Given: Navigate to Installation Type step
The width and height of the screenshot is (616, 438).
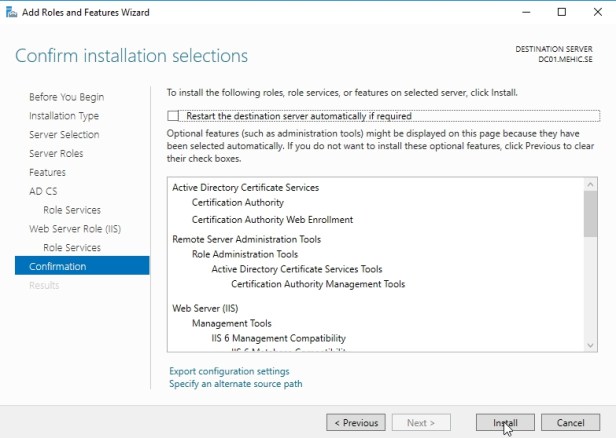Looking at the screenshot, I should [x=64, y=116].
